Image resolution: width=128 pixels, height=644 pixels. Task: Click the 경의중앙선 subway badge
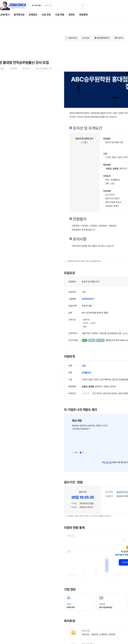click(x=100, y=340)
